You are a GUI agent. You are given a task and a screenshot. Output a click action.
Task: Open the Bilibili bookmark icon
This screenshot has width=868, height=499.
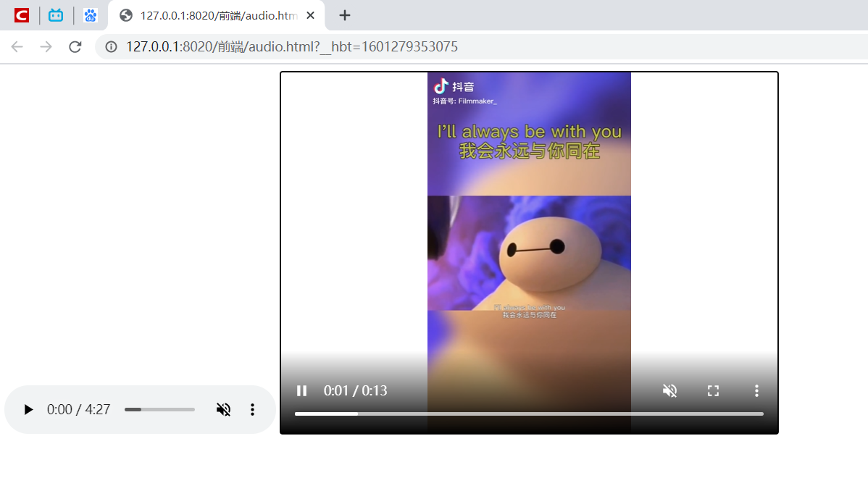point(56,15)
